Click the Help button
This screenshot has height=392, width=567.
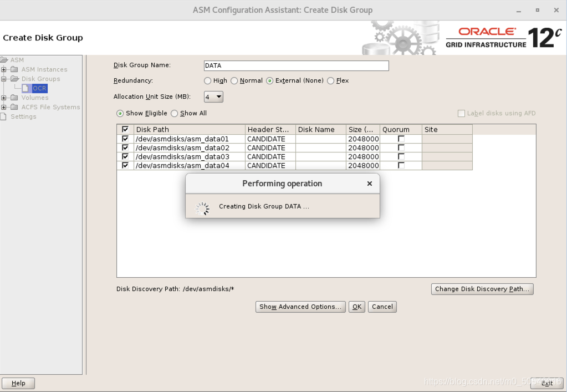click(x=18, y=383)
